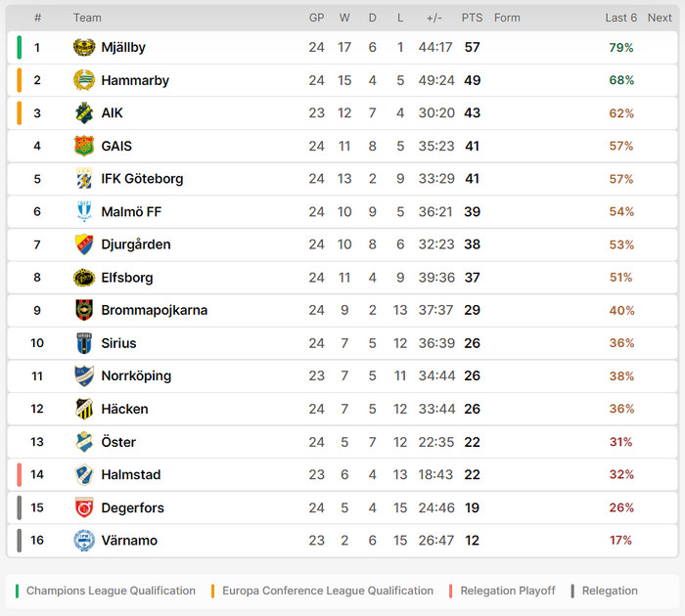The width and height of the screenshot is (685, 616).
Task: Click the GP column header
Action: [x=316, y=18]
